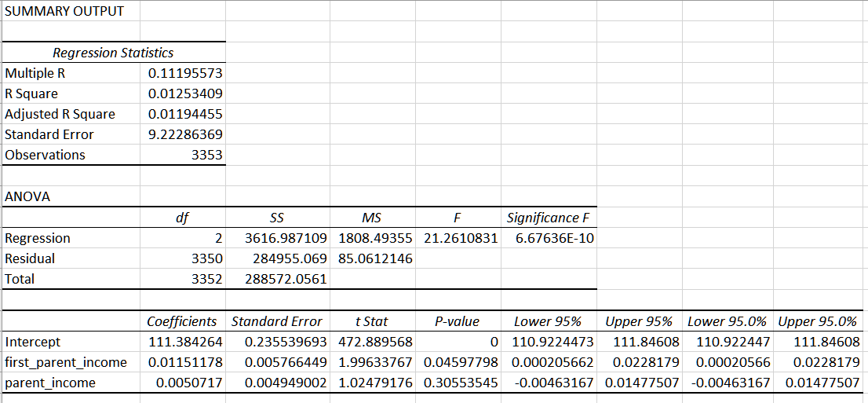This screenshot has width=868, height=403.
Task: Select first_parent_income P-value 0.04597798
Action: [x=458, y=362]
